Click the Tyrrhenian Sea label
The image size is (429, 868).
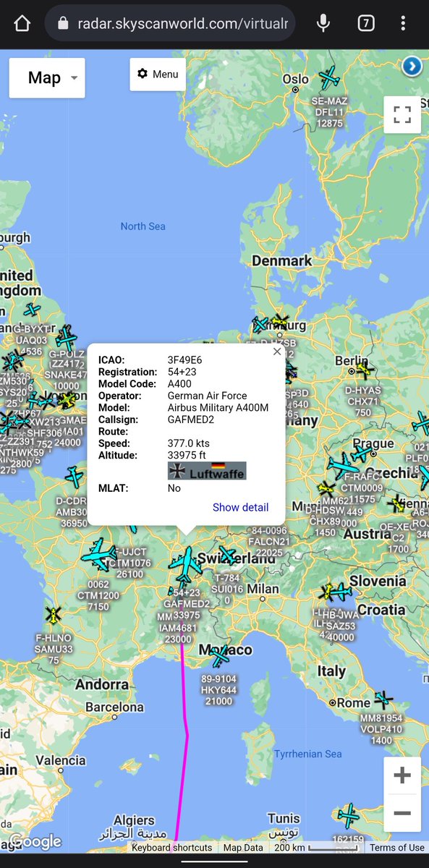click(307, 754)
